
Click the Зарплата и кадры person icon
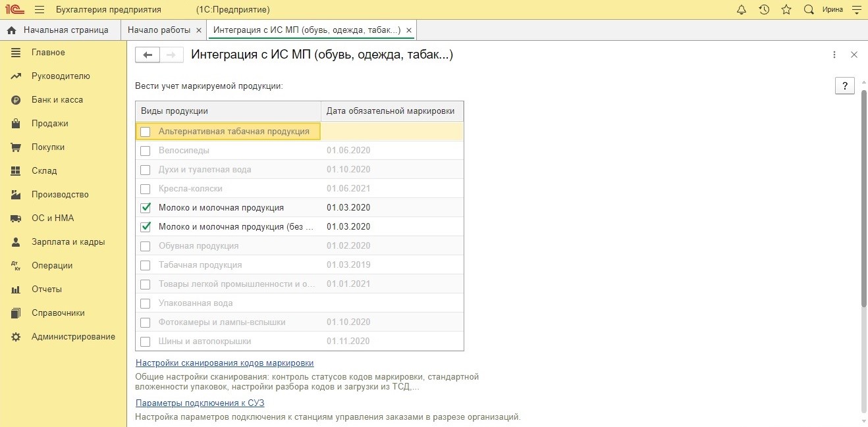[16, 242]
